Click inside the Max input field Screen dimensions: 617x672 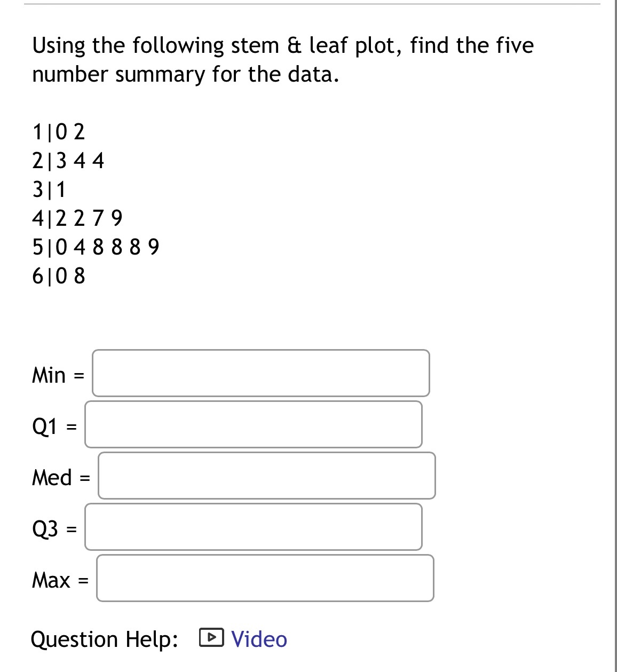tap(265, 579)
